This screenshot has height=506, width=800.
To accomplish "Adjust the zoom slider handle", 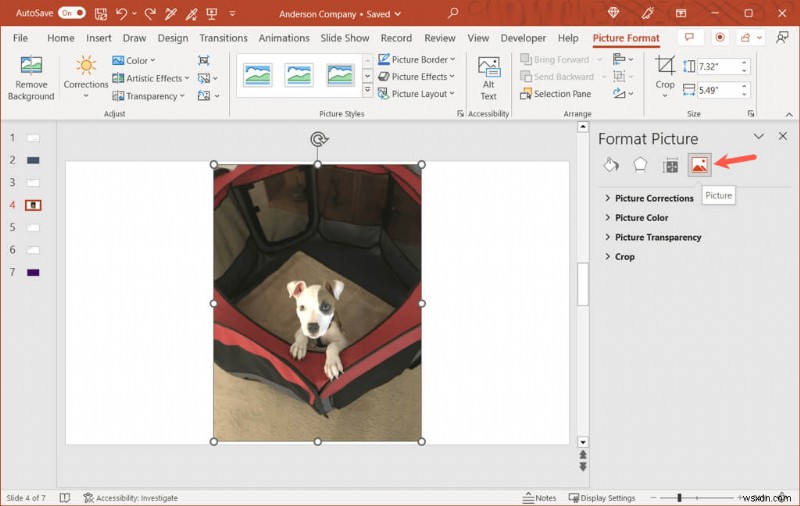I will click(679, 498).
